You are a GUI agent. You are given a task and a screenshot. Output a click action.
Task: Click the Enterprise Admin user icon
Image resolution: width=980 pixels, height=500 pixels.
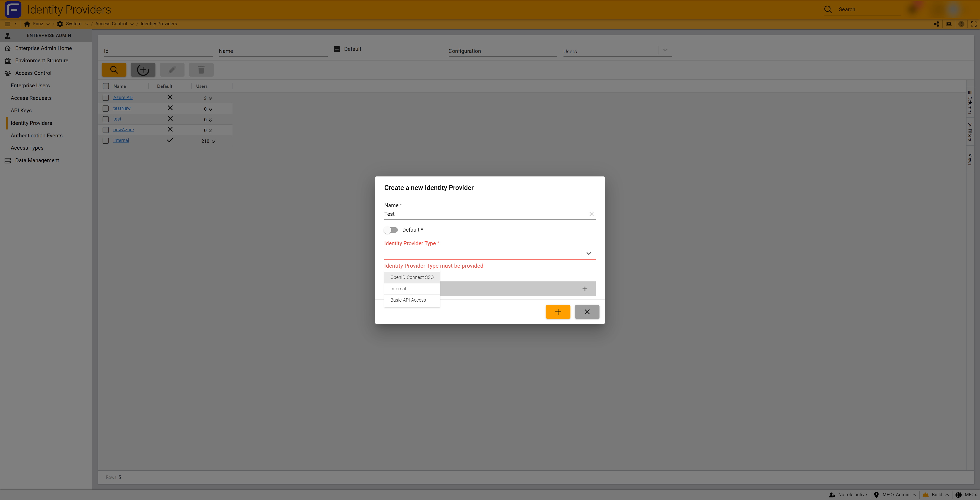(8, 35)
